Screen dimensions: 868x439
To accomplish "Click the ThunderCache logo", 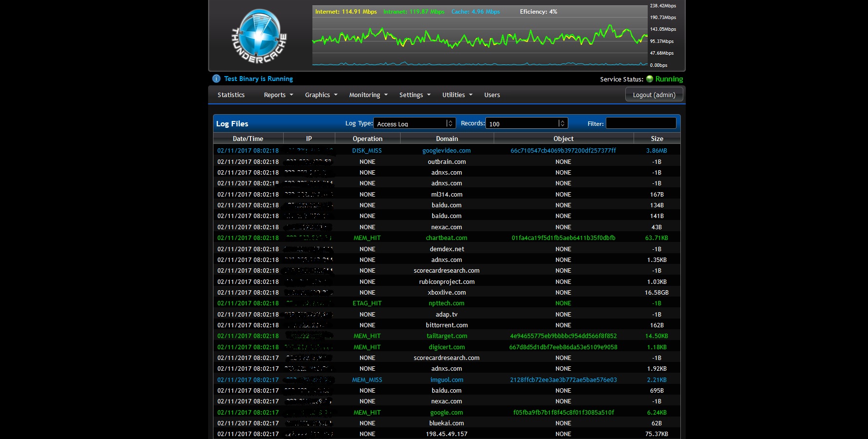I will [259, 36].
